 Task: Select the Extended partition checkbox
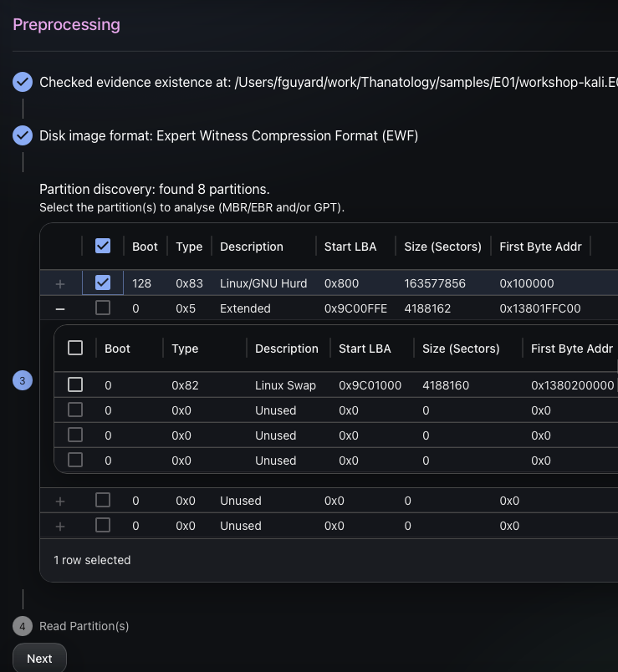click(x=103, y=308)
